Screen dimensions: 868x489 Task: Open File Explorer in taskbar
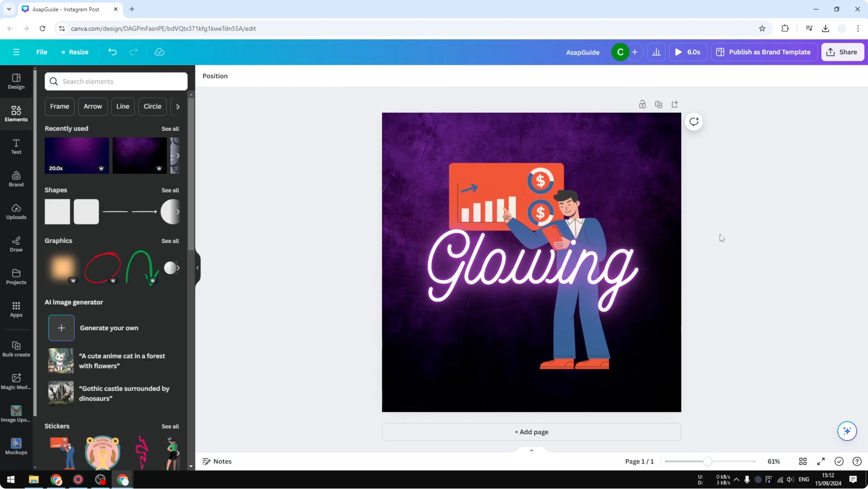point(34,480)
